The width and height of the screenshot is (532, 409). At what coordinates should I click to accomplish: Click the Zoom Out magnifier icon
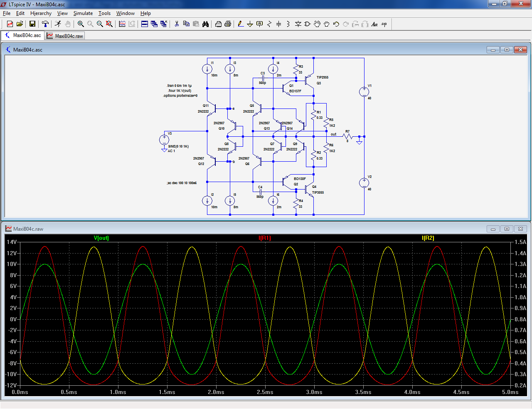pos(100,24)
